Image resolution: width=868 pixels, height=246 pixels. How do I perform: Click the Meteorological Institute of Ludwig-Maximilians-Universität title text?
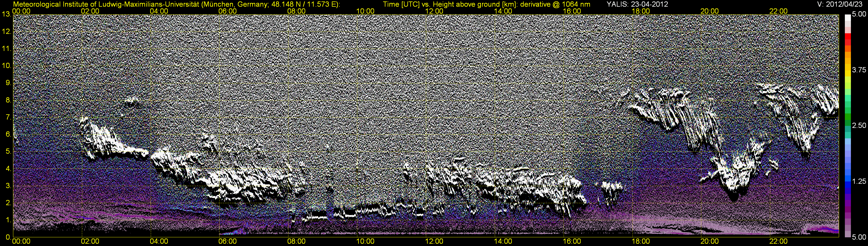pos(176,4)
